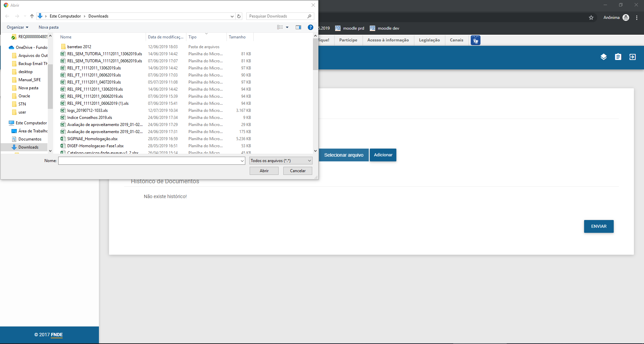The height and width of the screenshot is (344, 644).
Task: Open the Libras accessibility icon
Action: coord(475,40)
